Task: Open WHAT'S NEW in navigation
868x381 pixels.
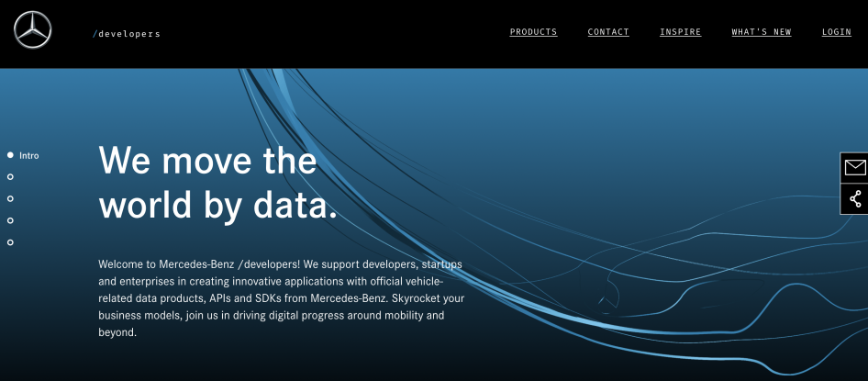Action: 762,32
